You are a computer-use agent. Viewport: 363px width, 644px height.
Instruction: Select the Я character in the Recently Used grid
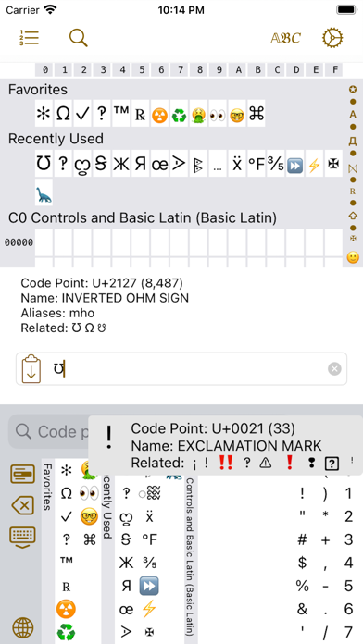[x=140, y=165]
